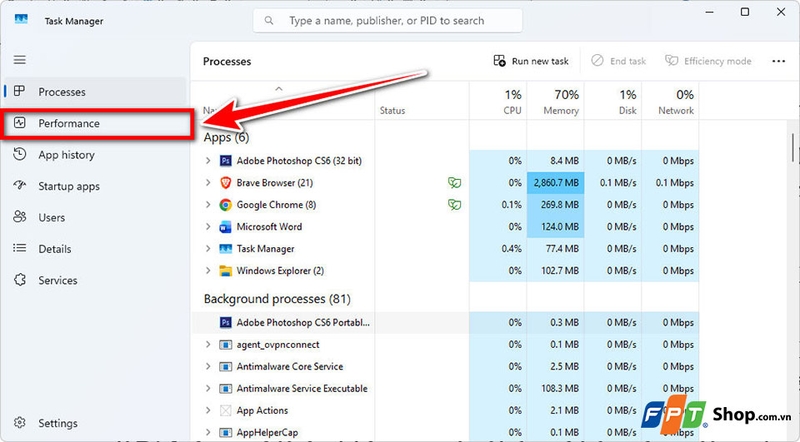Expand Brave Browser (21) row
The width and height of the screenshot is (800, 442).
208,183
